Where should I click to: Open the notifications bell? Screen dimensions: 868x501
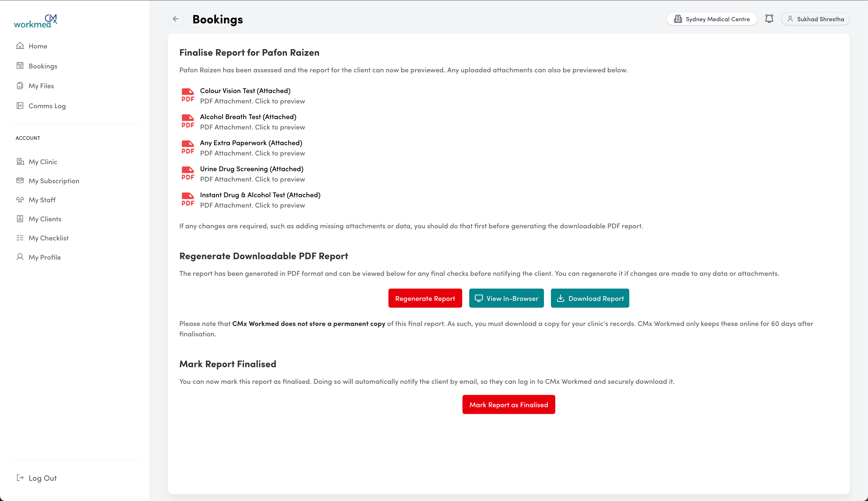[769, 19]
